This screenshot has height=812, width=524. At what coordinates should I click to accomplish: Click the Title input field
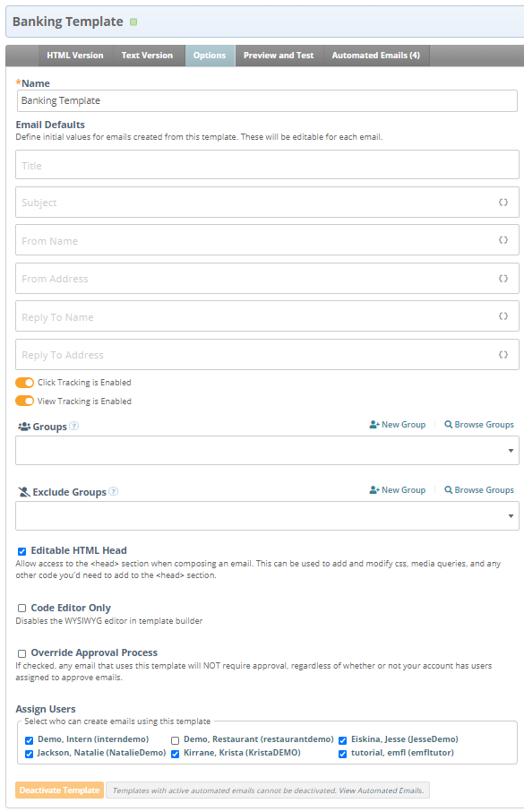click(267, 165)
